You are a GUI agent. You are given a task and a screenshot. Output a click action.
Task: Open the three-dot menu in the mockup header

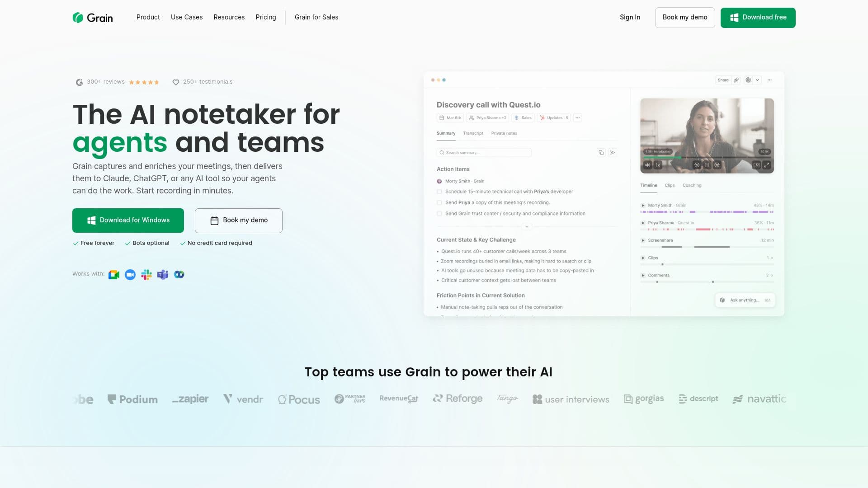769,80
